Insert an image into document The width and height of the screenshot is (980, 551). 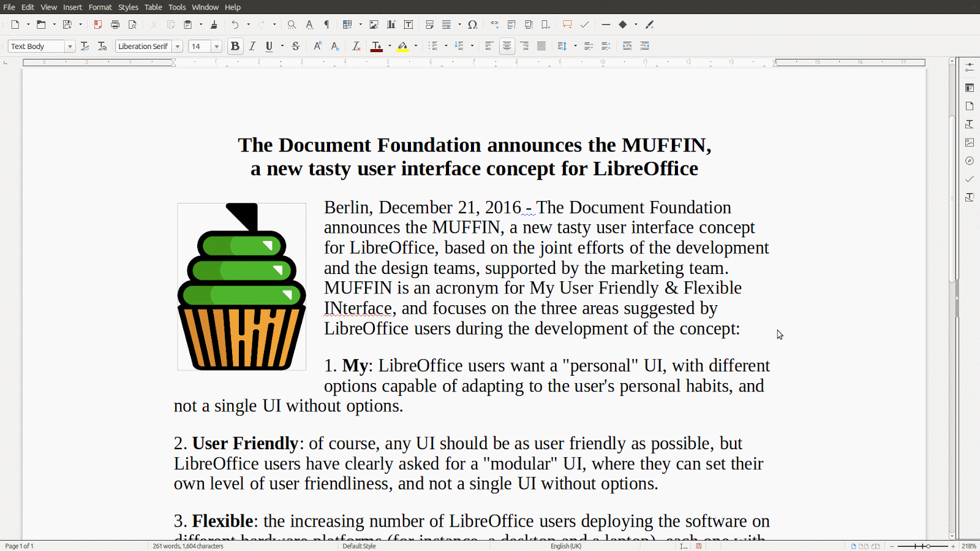[x=374, y=25]
